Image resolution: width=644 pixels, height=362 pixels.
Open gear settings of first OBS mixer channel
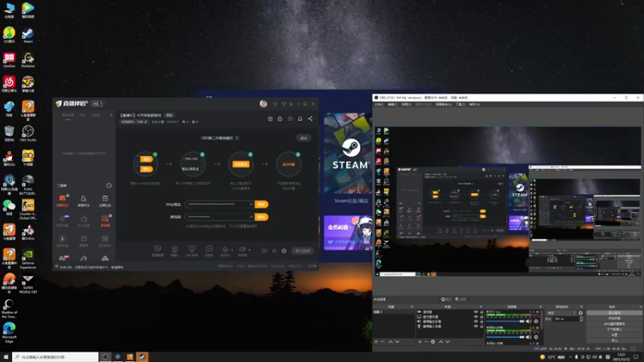[x=536, y=321]
